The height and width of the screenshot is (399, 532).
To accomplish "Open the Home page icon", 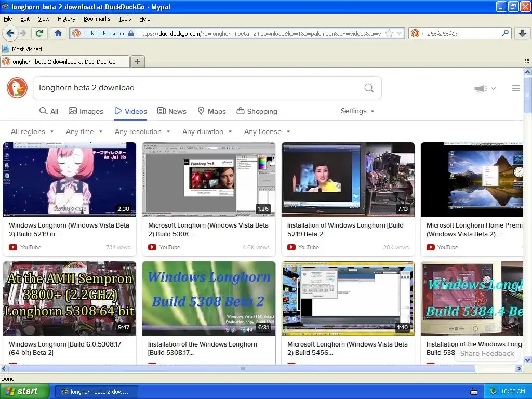I will (x=58, y=33).
